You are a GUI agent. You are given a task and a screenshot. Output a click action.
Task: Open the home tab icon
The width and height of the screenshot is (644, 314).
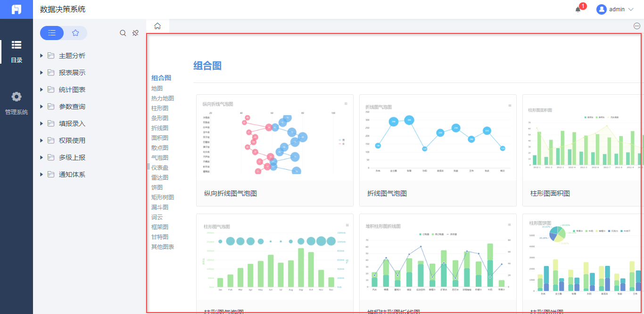pos(157,26)
